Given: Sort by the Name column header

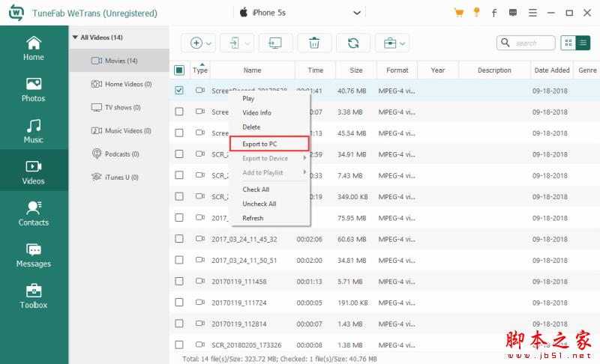Looking at the screenshot, I should click(253, 70).
